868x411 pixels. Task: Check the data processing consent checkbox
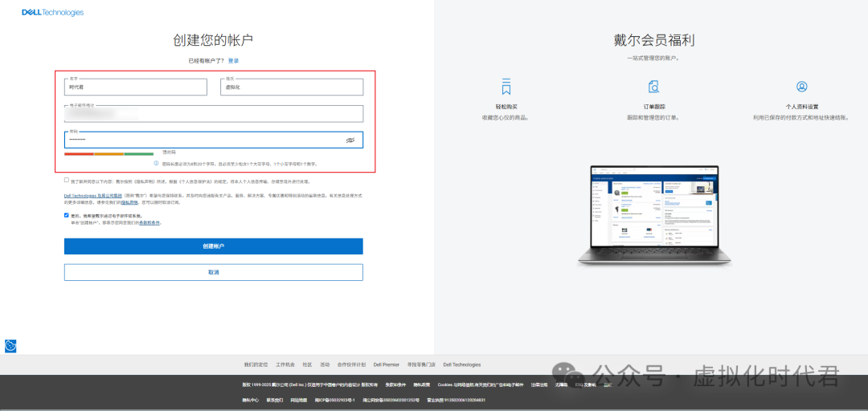click(x=67, y=181)
